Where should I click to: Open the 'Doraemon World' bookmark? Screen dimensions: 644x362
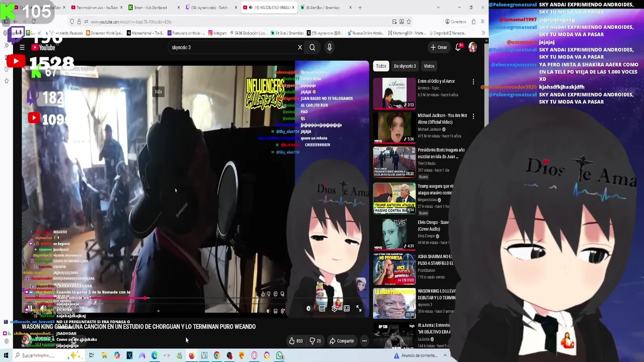pyautogui.click(x=105, y=33)
